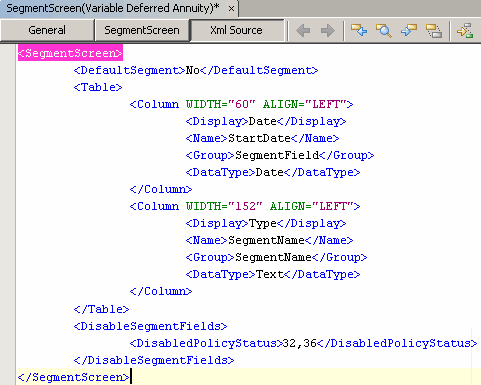Click the Display value Type
Screen dimensions: 481x385
(263, 223)
